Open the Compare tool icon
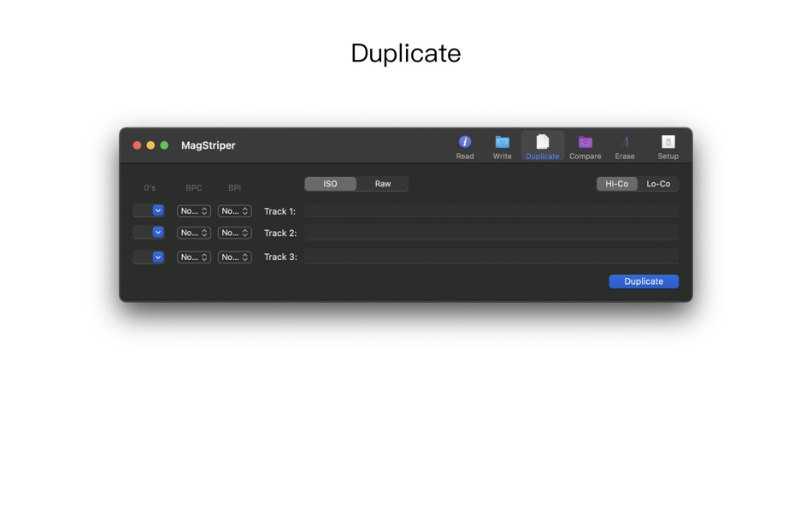 click(x=585, y=145)
